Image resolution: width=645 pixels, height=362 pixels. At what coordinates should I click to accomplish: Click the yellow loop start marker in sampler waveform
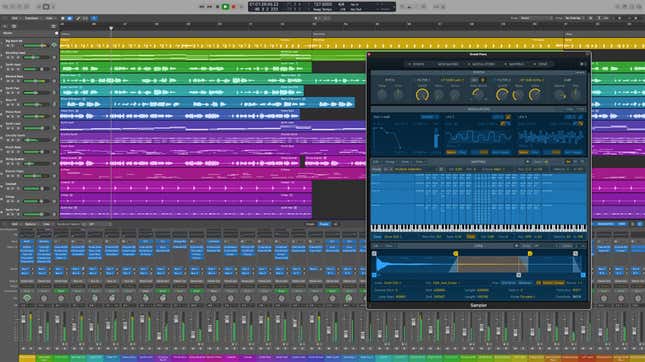(x=456, y=254)
